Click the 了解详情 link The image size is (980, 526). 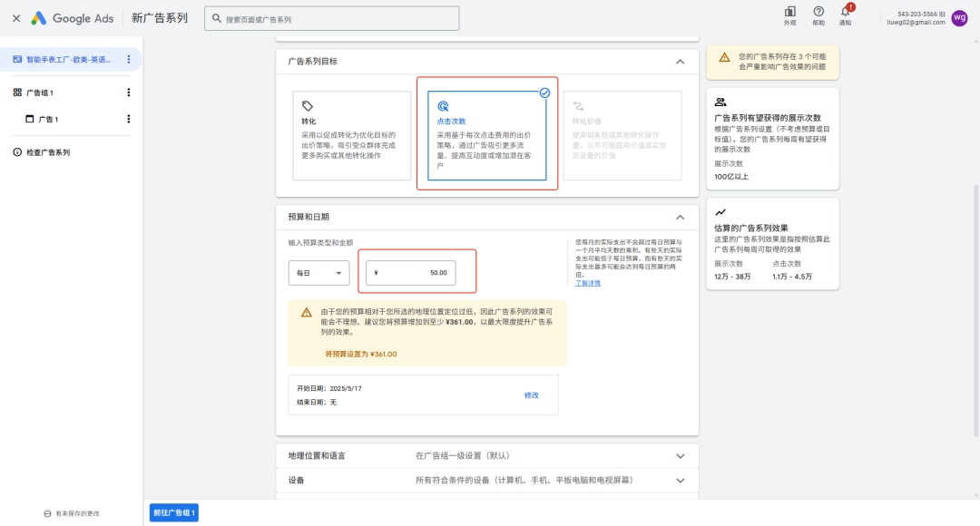click(587, 283)
